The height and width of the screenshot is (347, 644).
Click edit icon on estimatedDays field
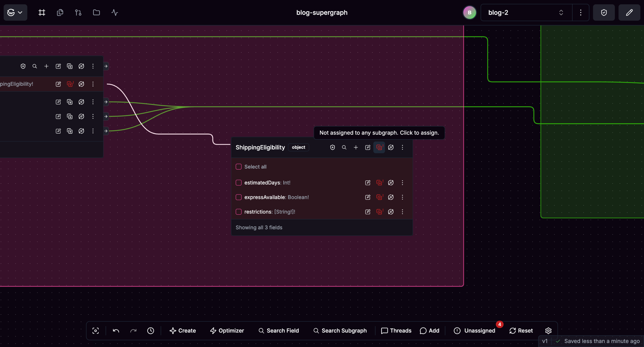coord(368,183)
